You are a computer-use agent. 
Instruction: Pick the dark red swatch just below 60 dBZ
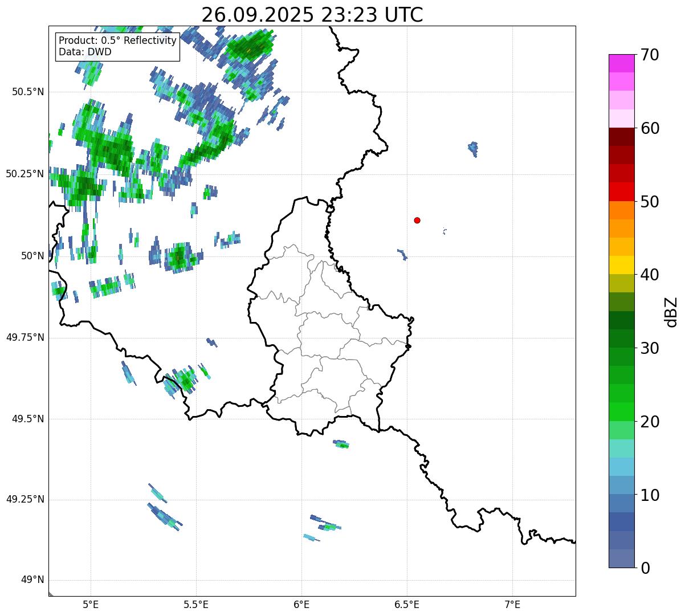pos(622,137)
